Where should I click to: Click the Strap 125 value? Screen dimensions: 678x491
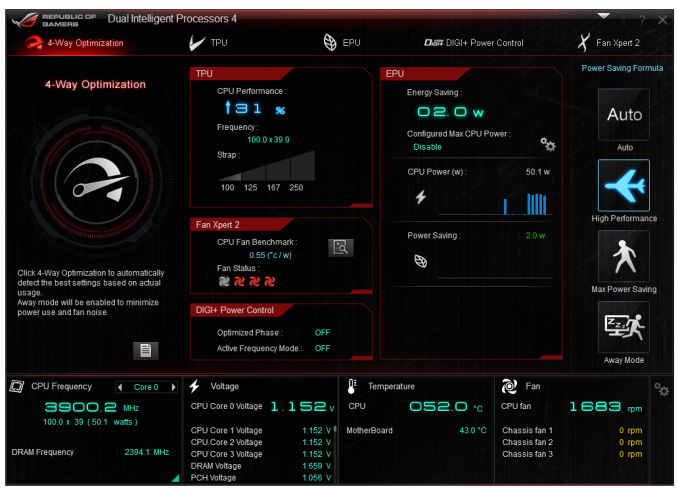[250, 188]
